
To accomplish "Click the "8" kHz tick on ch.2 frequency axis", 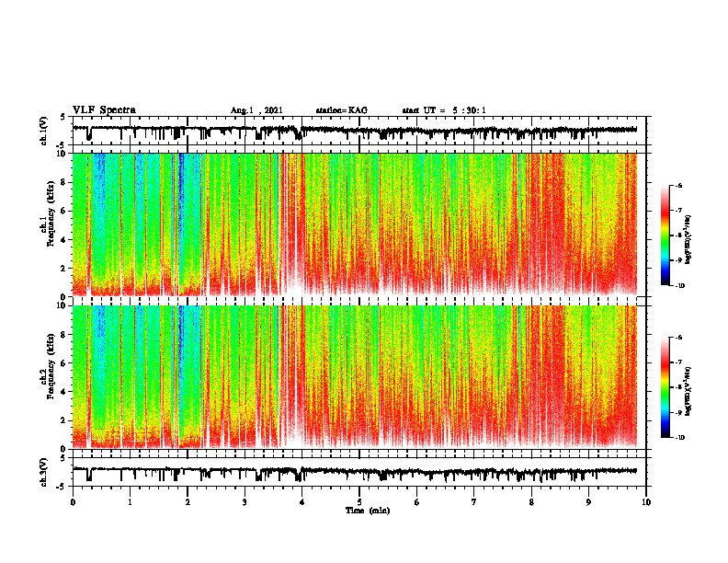I will 64,335.
